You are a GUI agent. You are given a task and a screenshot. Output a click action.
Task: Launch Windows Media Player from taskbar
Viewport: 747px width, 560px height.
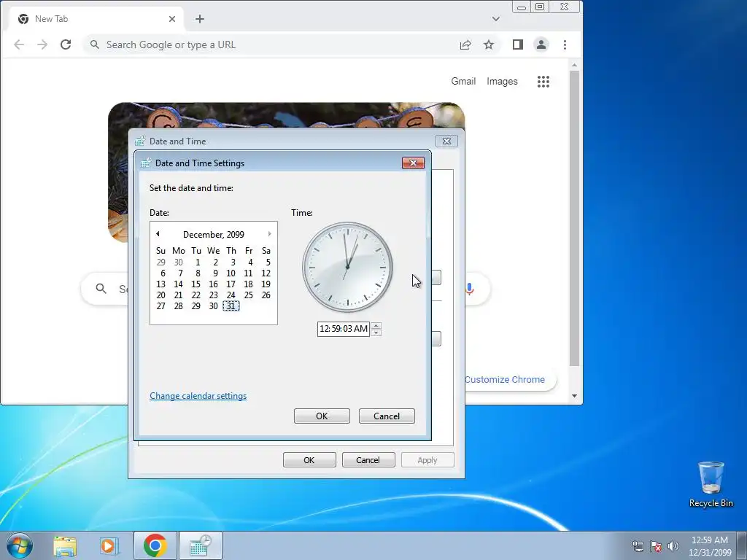point(109,545)
